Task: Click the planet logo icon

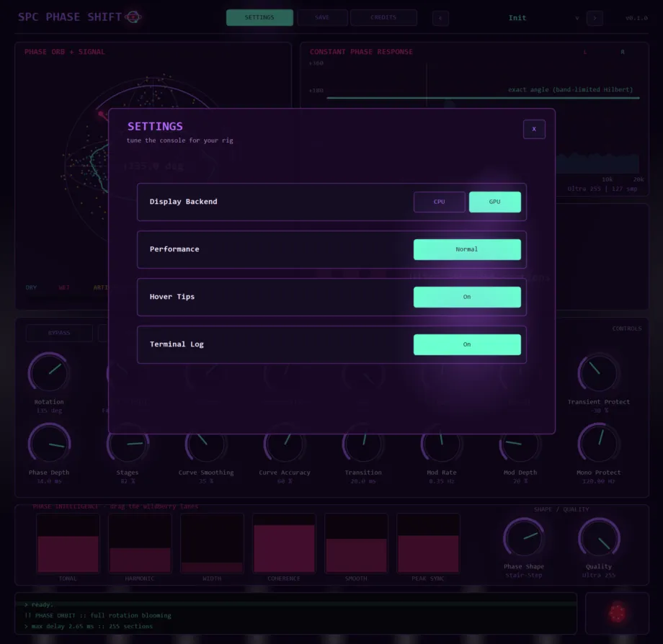Action: (x=133, y=17)
